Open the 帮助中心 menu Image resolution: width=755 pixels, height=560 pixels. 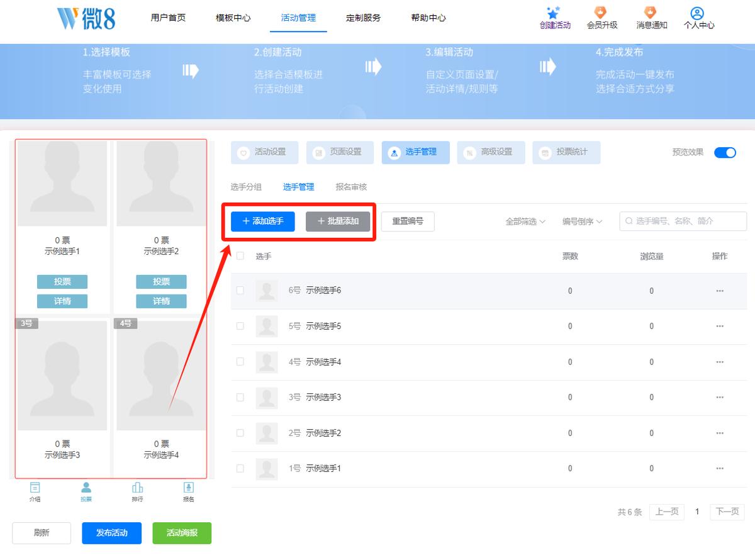point(428,18)
